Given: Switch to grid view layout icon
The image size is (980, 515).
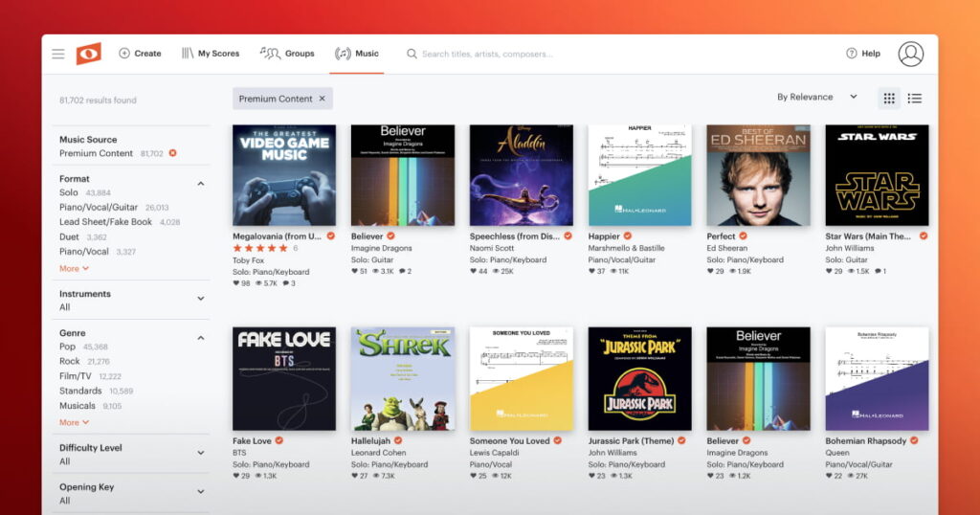Looking at the screenshot, I should pos(889,98).
